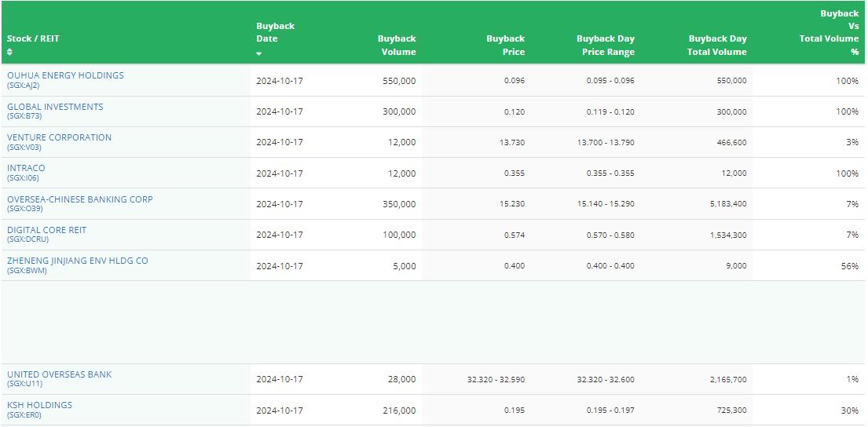Open GLOBAL INVESTMENTS stock link

55,107
